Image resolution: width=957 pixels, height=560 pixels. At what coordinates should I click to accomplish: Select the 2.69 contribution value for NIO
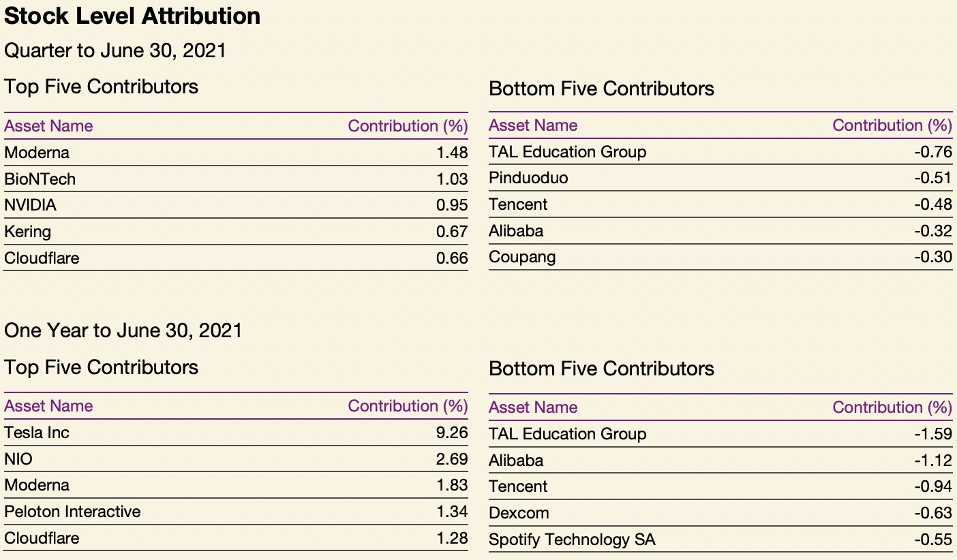point(452,459)
